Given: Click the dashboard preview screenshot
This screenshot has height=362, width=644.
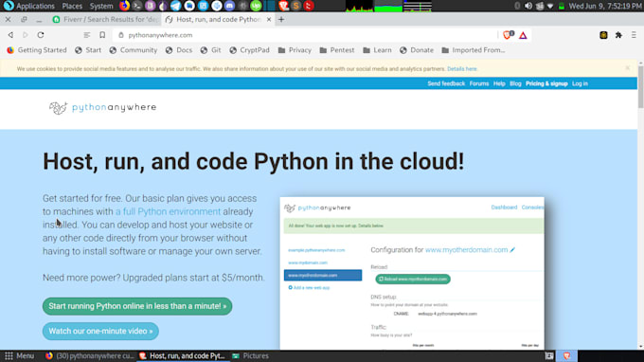Looking at the screenshot, I should click(x=412, y=273).
